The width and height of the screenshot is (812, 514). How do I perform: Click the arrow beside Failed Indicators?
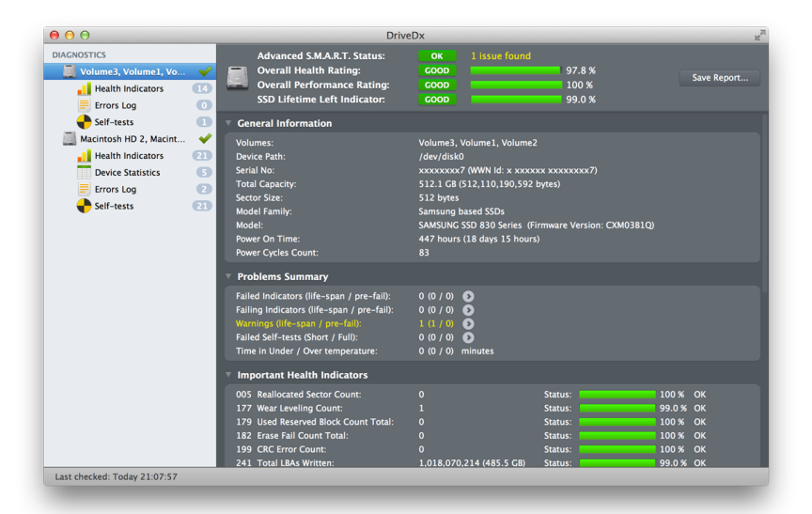click(x=468, y=296)
